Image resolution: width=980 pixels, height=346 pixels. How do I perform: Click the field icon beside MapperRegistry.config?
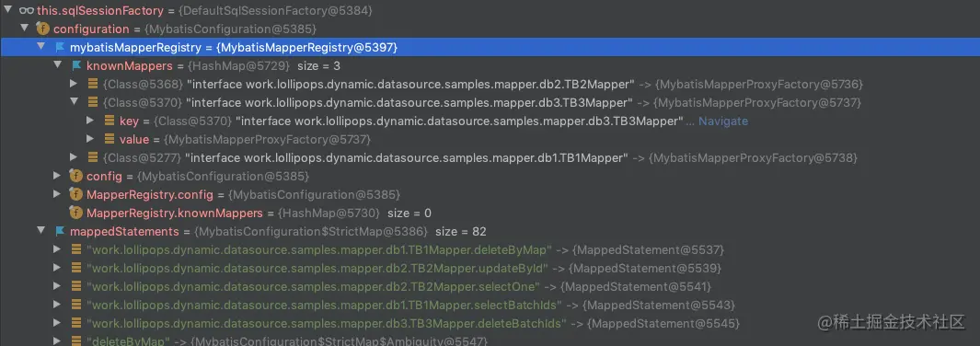point(76,194)
